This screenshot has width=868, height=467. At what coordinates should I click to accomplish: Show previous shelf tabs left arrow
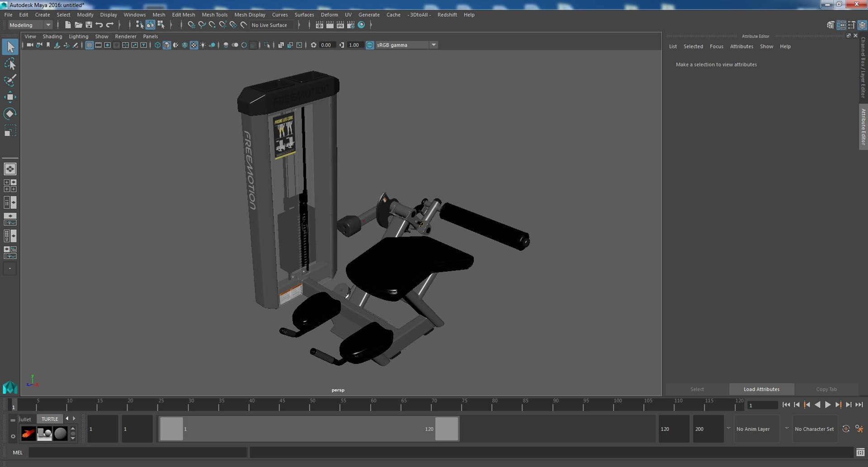(67, 419)
